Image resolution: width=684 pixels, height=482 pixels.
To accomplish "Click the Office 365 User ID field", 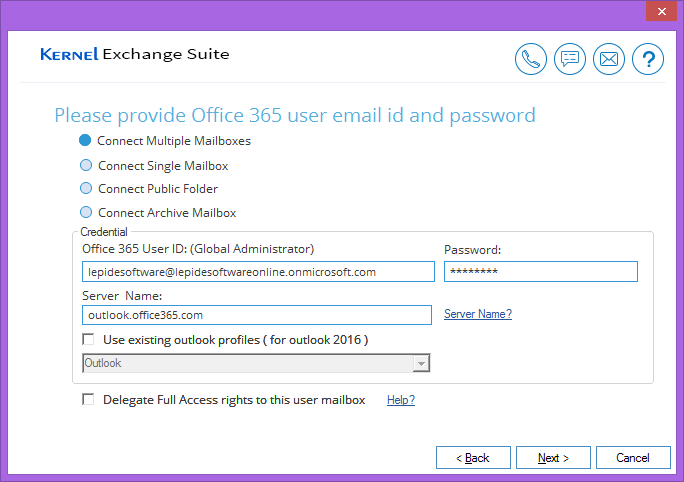I will point(258,272).
